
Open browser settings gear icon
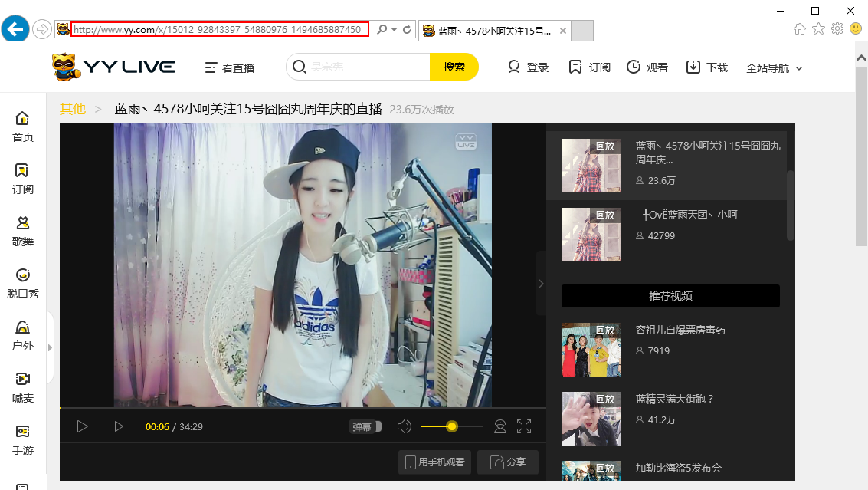(x=837, y=29)
